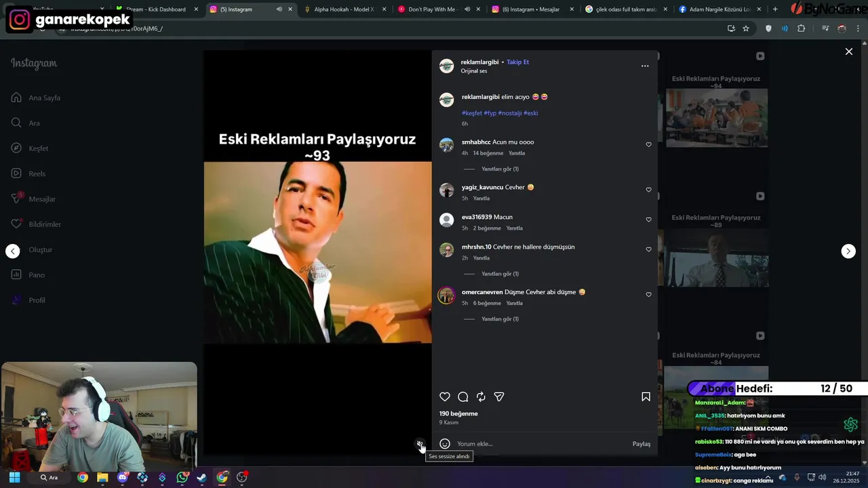
Task: Expand replies under mhrshn.10's comment
Action: pos(500,274)
